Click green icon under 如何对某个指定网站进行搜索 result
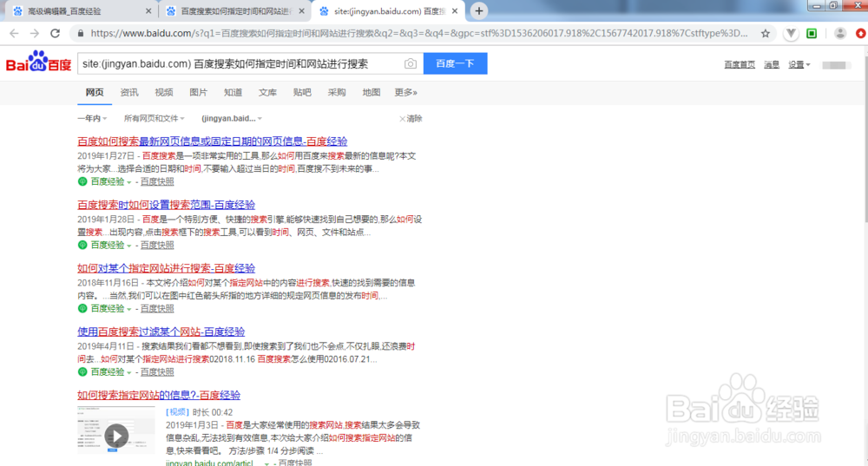868x466 pixels. tap(82, 308)
